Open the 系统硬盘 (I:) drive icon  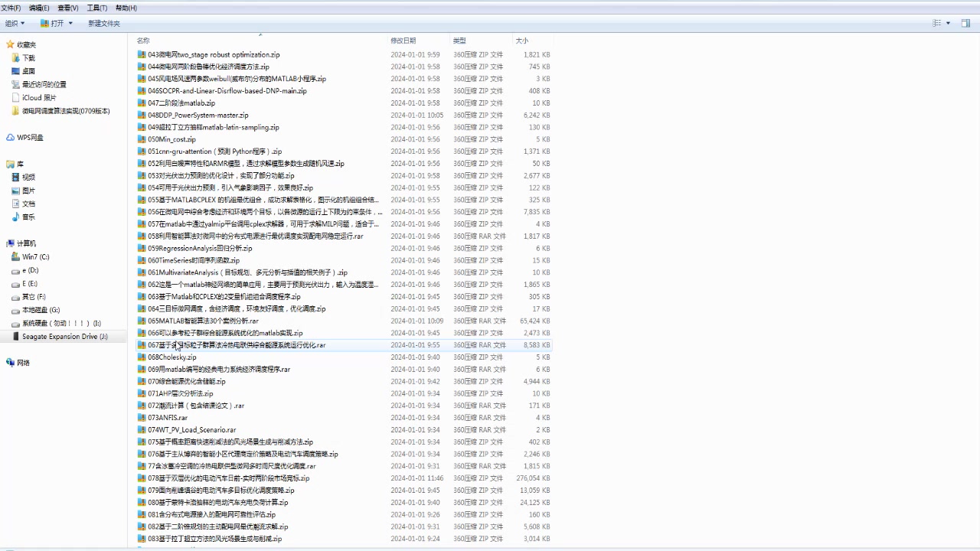tap(16, 323)
